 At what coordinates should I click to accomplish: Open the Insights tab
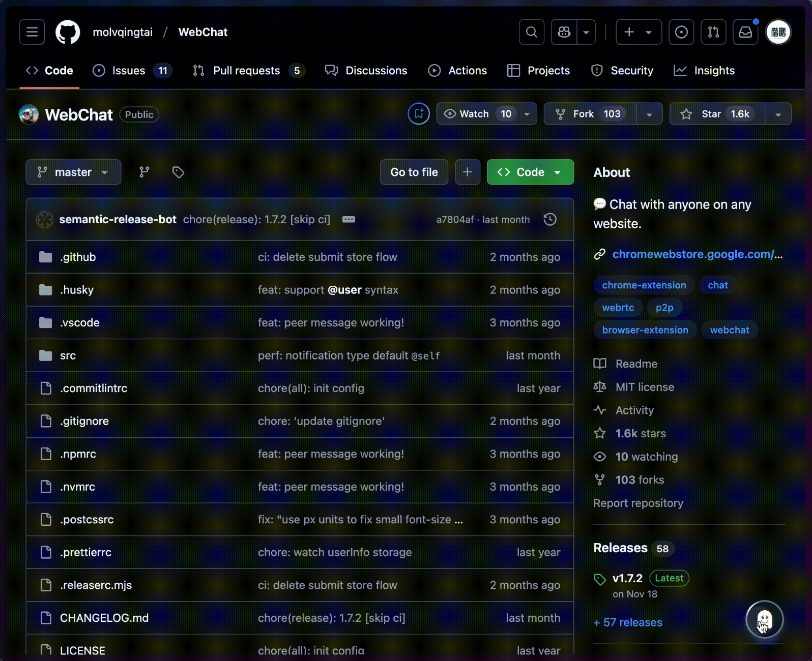[704, 71]
